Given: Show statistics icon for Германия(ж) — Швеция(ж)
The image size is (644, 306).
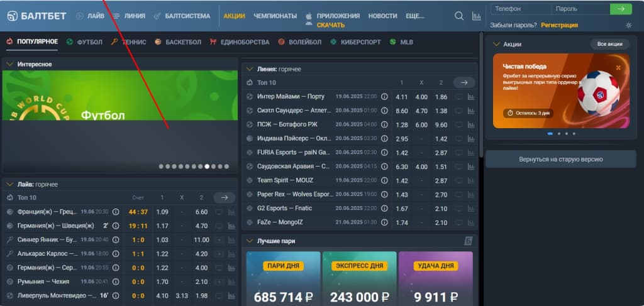Looking at the screenshot, I should tap(231, 226).
